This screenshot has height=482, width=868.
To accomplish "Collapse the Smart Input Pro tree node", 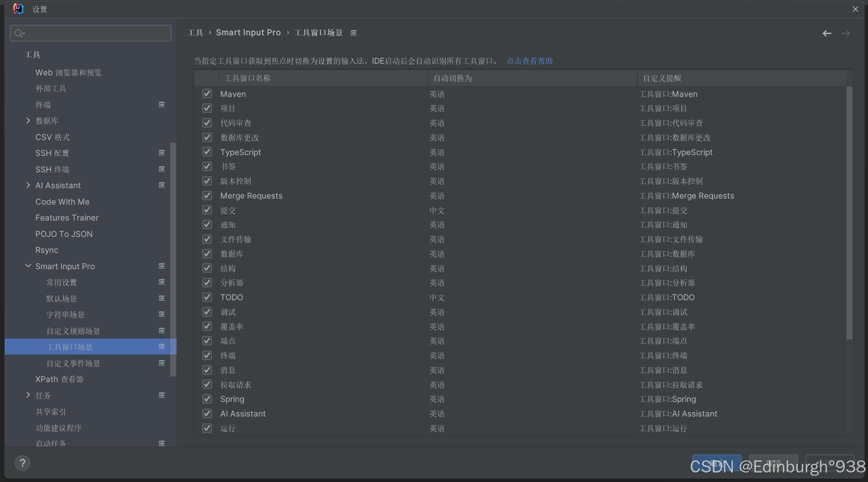I will click(28, 266).
